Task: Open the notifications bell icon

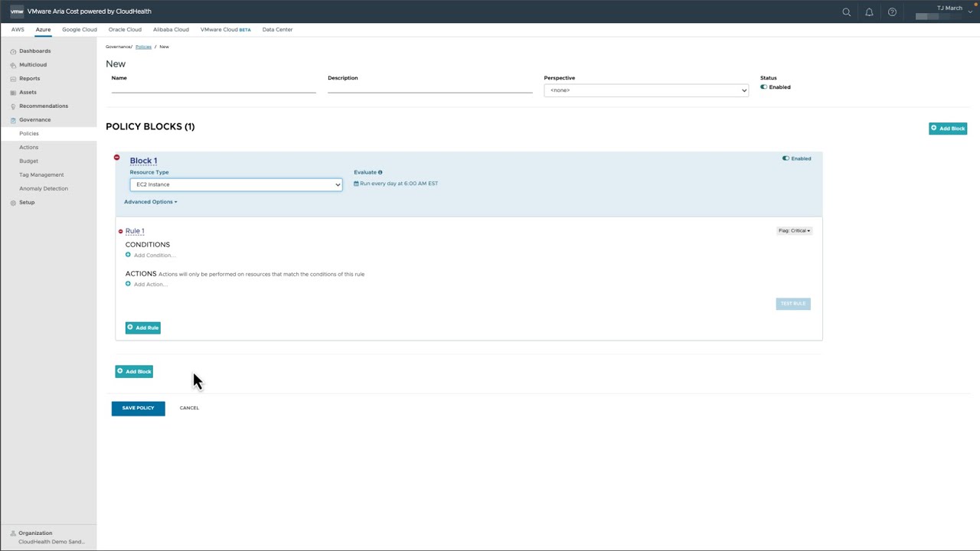Action: click(x=869, y=12)
